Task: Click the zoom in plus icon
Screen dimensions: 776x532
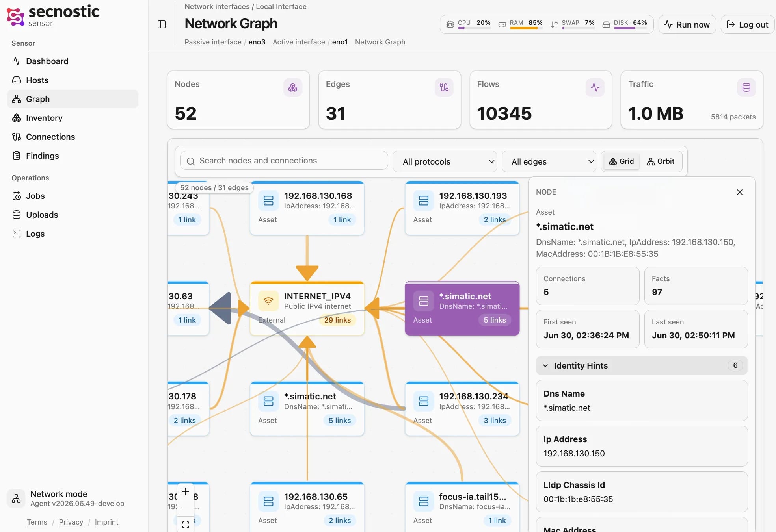Action: tap(186, 491)
